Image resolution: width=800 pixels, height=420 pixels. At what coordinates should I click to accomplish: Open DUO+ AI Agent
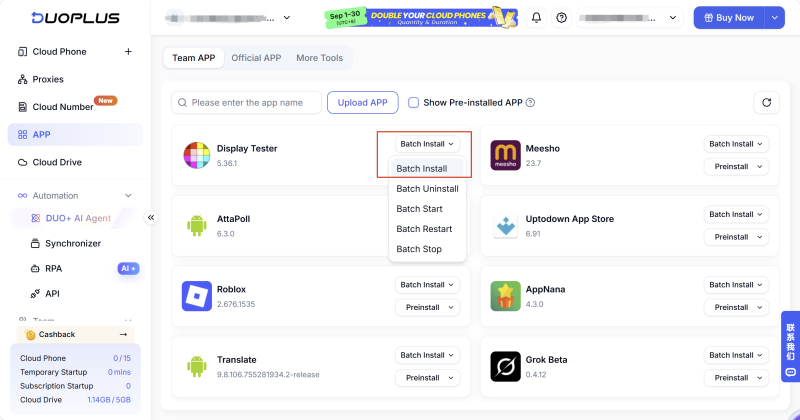[78, 218]
